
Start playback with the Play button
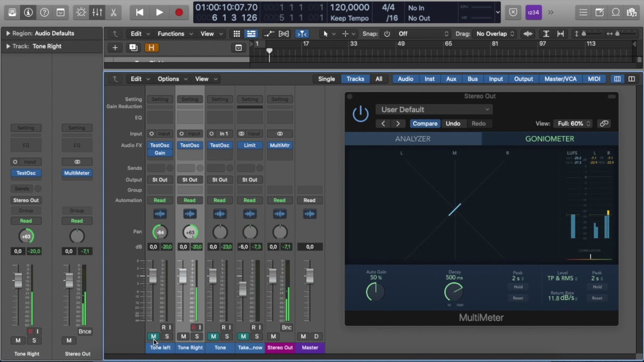click(159, 12)
